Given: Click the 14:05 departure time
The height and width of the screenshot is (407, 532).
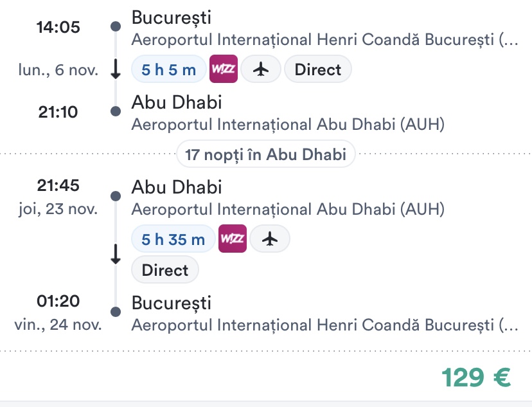Looking at the screenshot, I should pyautogui.click(x=58, y=28).
